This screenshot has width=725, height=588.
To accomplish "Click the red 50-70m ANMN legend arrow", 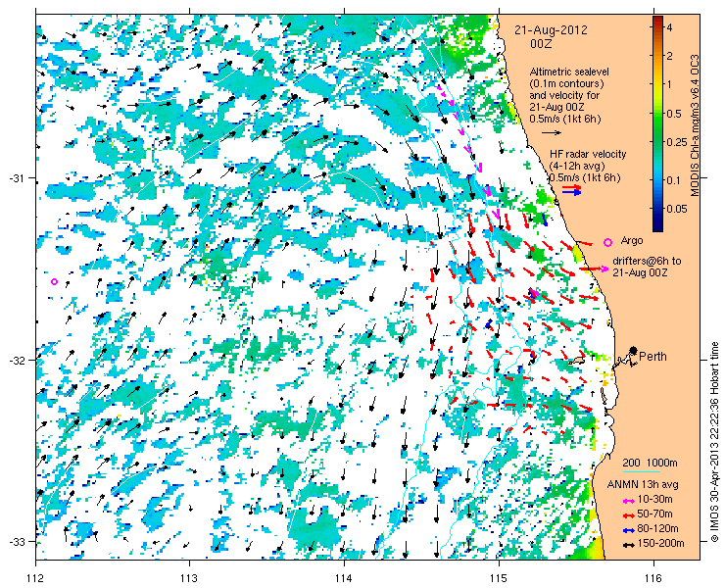I will [x=628, y=514].
